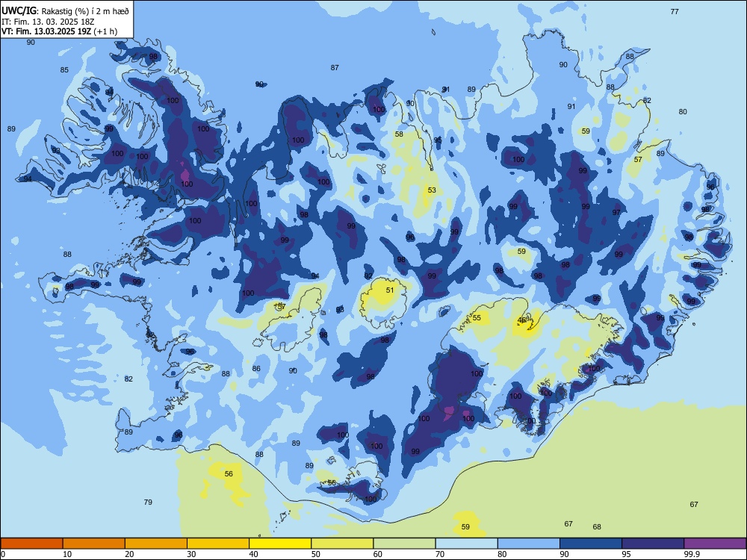Click the humidity value '51' on the glacier

(x=390, y=290)
